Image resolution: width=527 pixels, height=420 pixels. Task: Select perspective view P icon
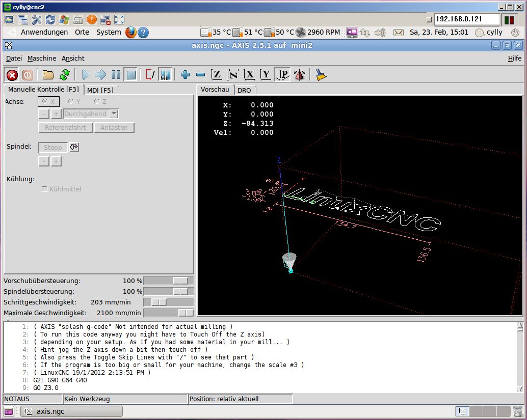click(x=282, y=74)
